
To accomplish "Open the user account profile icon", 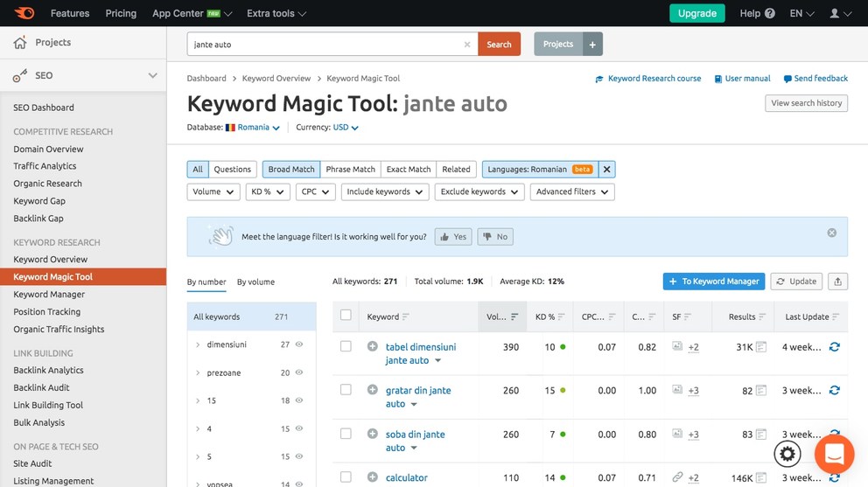I will 834,13.
